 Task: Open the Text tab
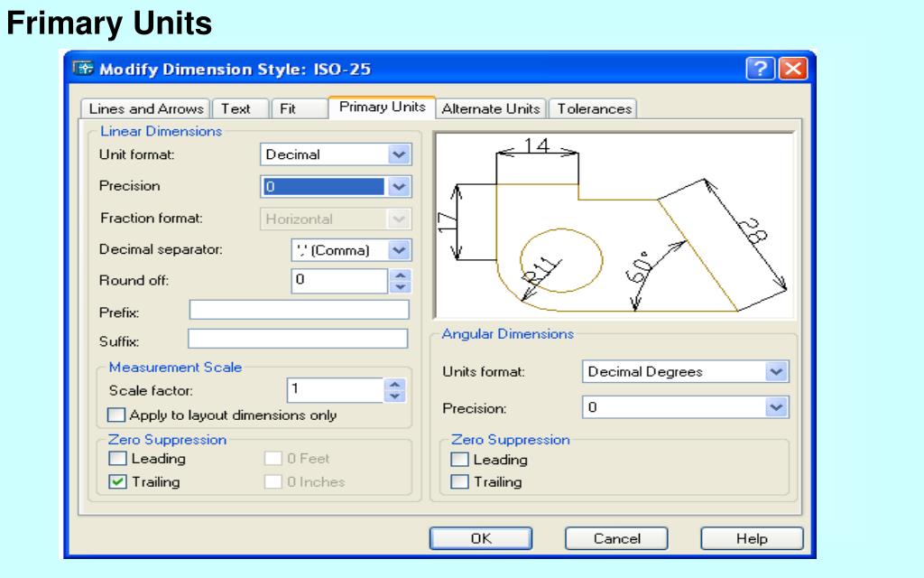click(240, 109)
